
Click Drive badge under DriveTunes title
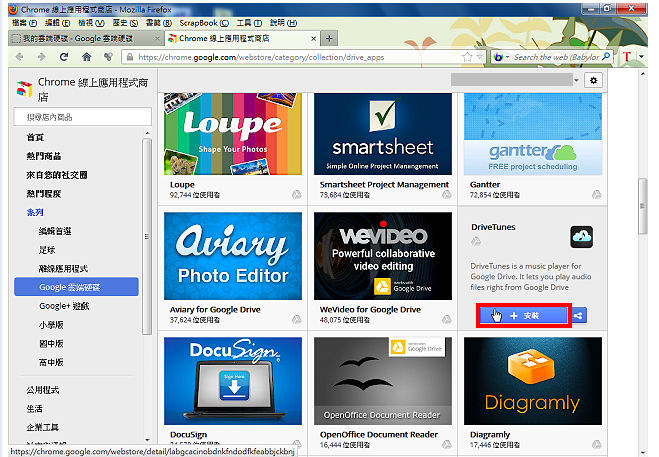coord(476,241)
